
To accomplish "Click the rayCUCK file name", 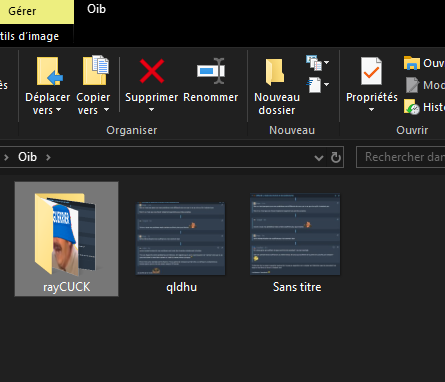I will (67, 287).
